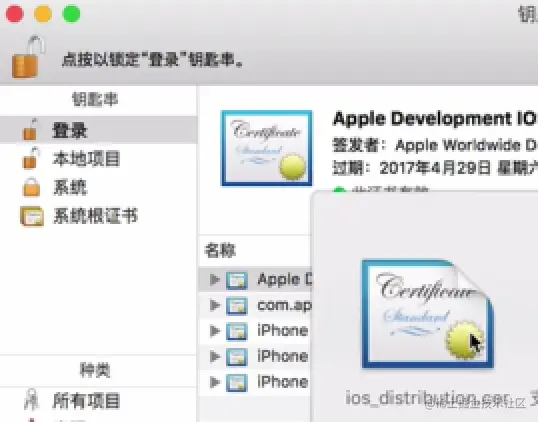Select the 系统 keychain

[x=98, y=187]
